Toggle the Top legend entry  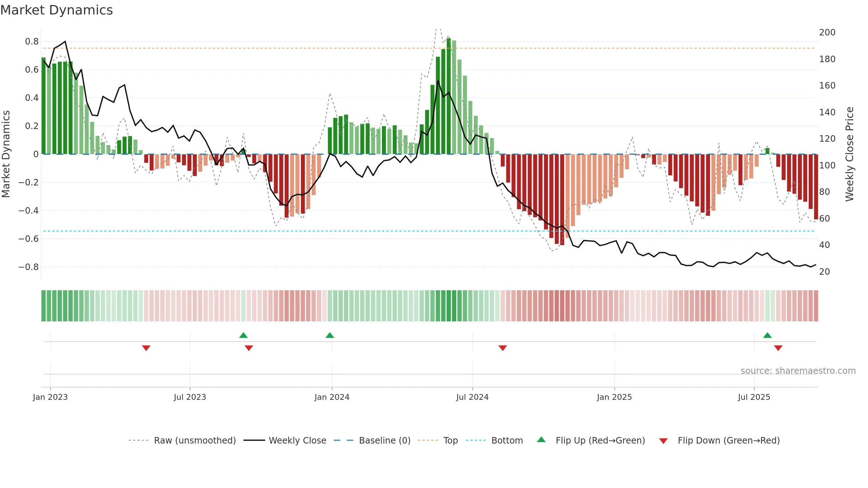click(x=438, y=440)
